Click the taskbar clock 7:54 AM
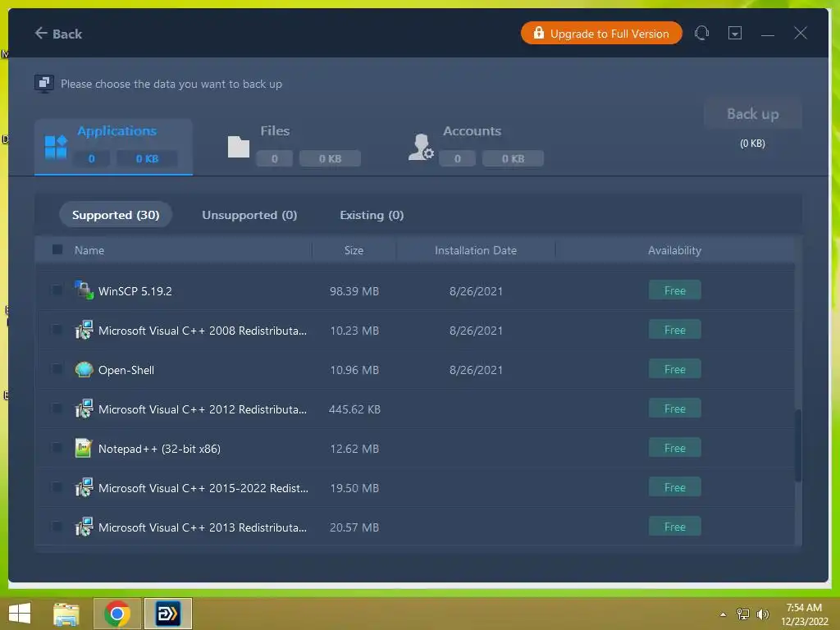 pos(804,608)
